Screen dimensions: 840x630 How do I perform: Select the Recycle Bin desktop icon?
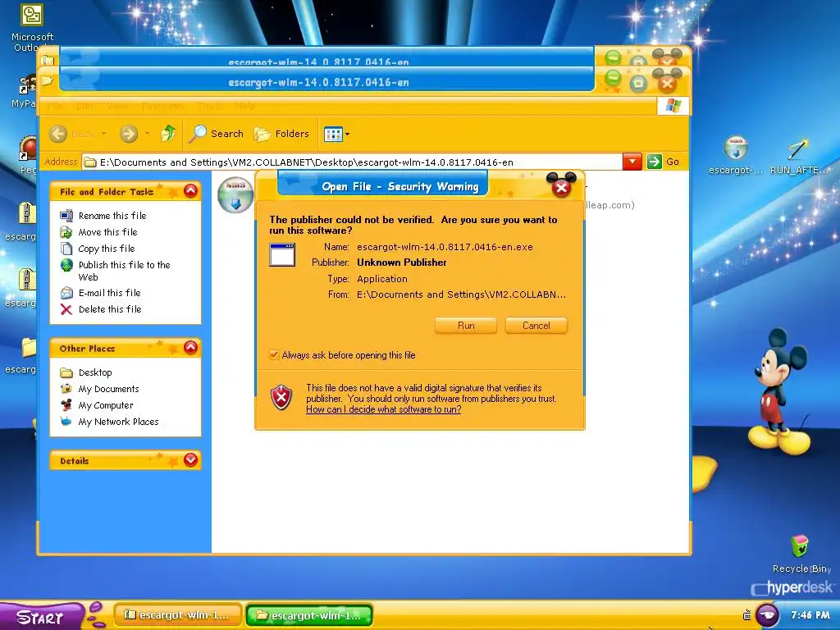point(801,554)
